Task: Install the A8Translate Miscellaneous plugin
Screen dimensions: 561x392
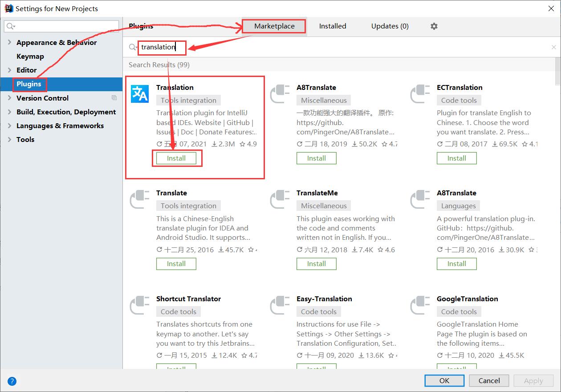Action: pyautogui.click(x=317, y=158)
